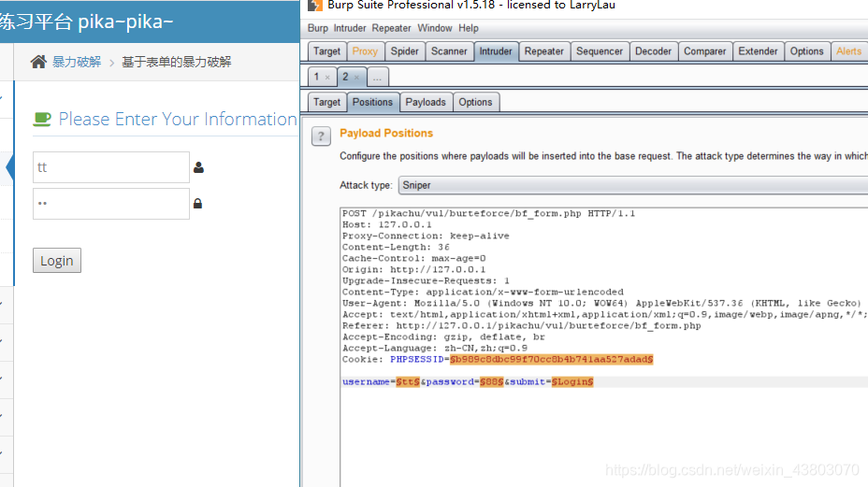The width and height of the screenshot is (868, 487).
Task: Click the lock icon beside password field
Action: [197, 204]
